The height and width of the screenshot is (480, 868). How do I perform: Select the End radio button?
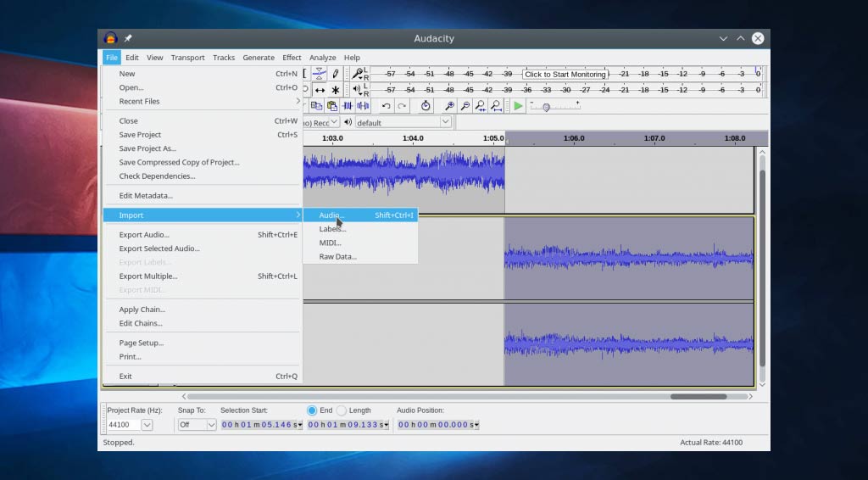pos(312,410)
